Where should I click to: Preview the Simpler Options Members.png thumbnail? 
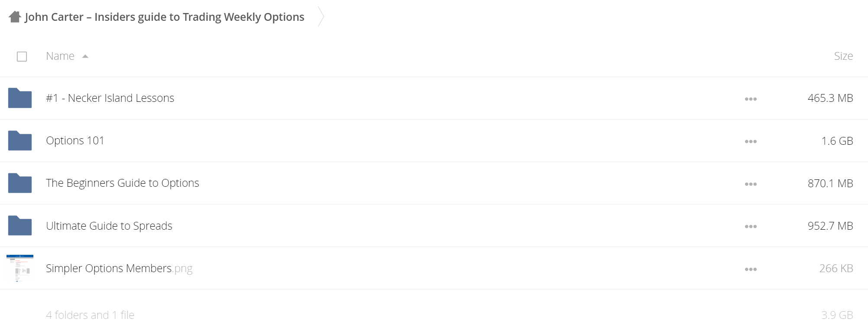point(20,268)
